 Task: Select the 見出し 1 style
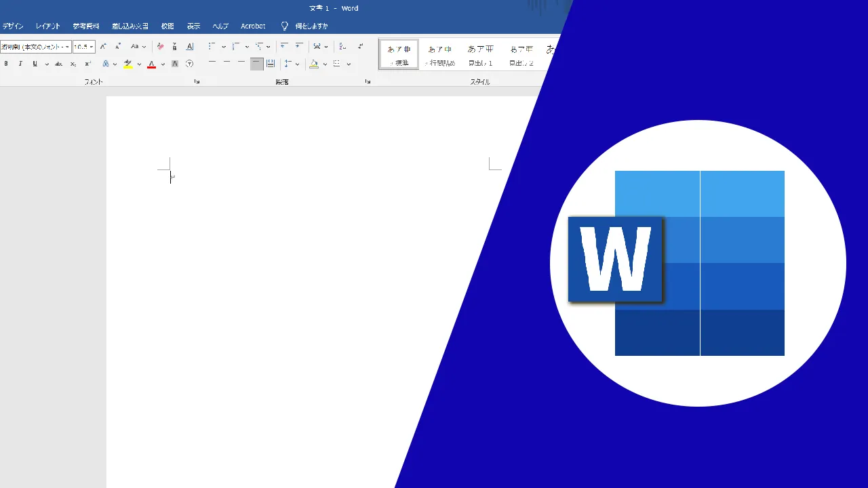[480, 55]
